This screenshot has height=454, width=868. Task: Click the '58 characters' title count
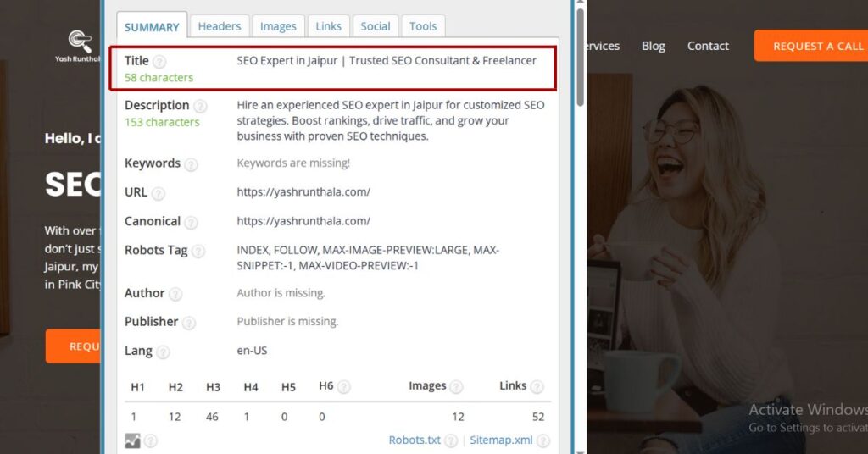point(159,77)
